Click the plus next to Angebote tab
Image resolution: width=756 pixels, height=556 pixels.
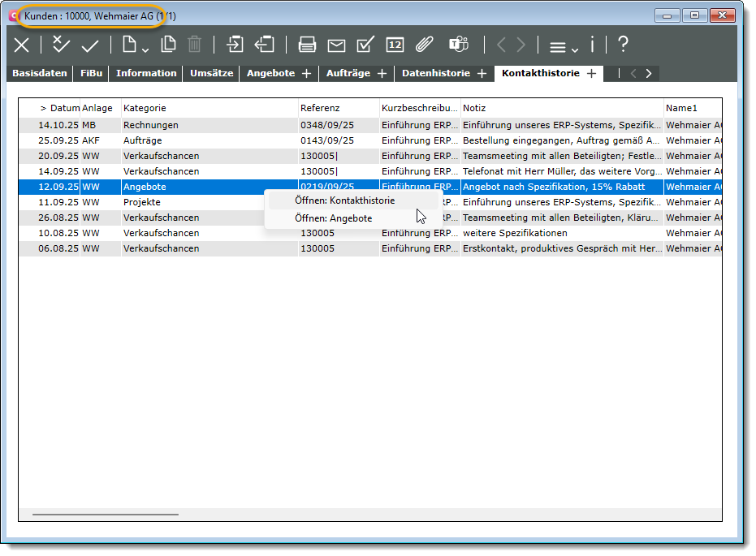306,74
